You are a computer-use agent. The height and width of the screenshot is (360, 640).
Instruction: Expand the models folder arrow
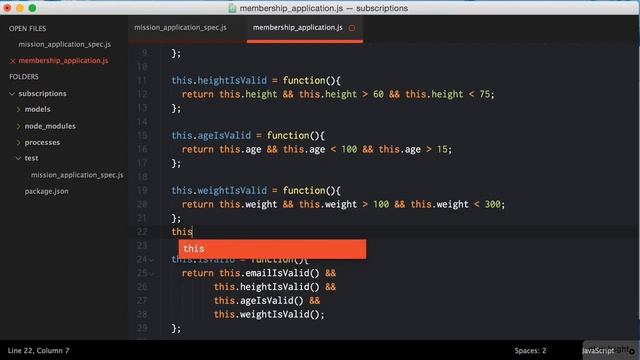click(18, 109)
